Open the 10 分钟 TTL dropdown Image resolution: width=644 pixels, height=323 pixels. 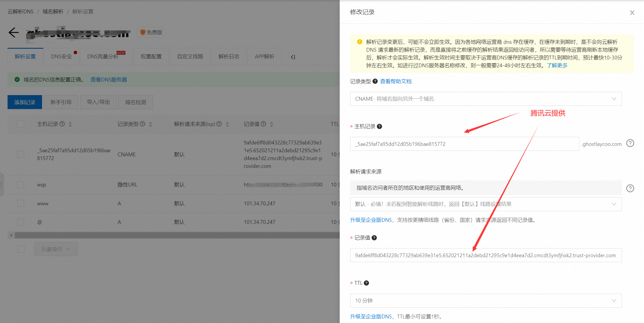(486, 301)
